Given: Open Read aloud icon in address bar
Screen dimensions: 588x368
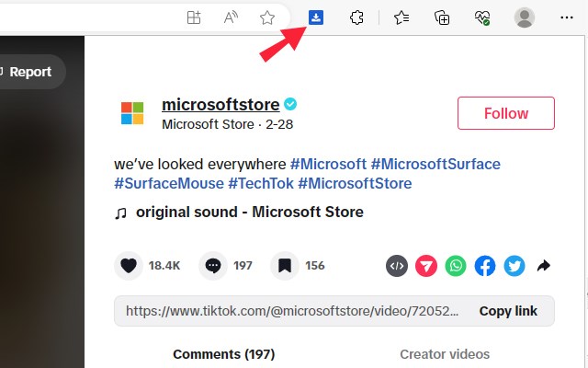Looking at the screenshot, I should 231,17.
